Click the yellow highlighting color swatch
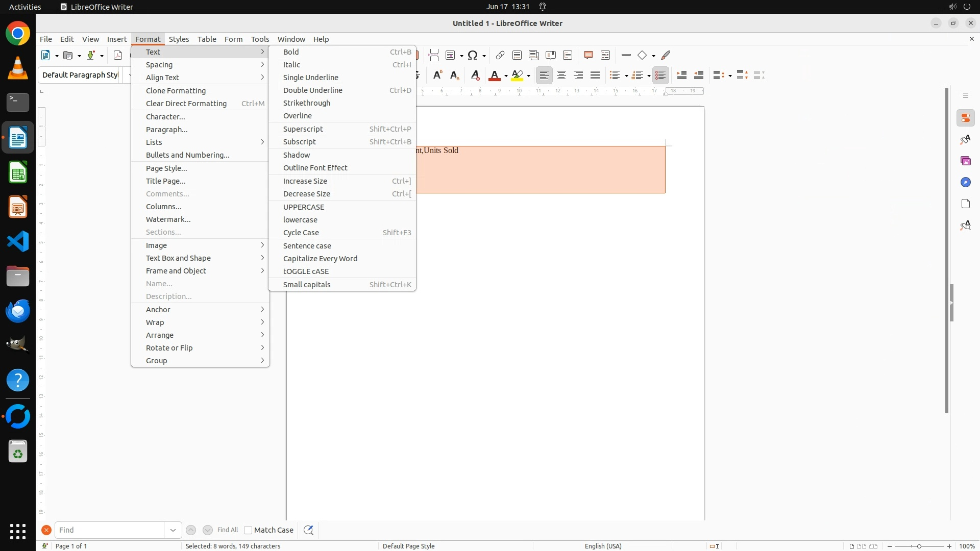Viewport: 980px width, 551px height. (517, 76)
